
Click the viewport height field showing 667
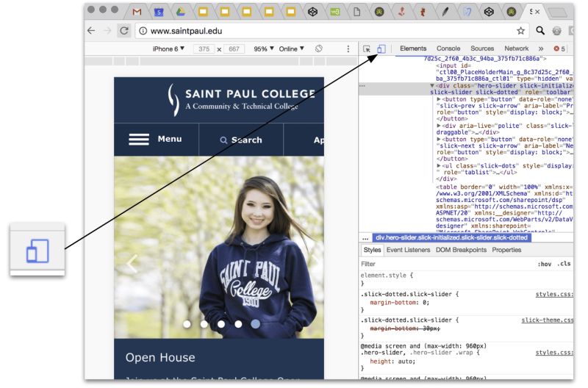point(234,48)
